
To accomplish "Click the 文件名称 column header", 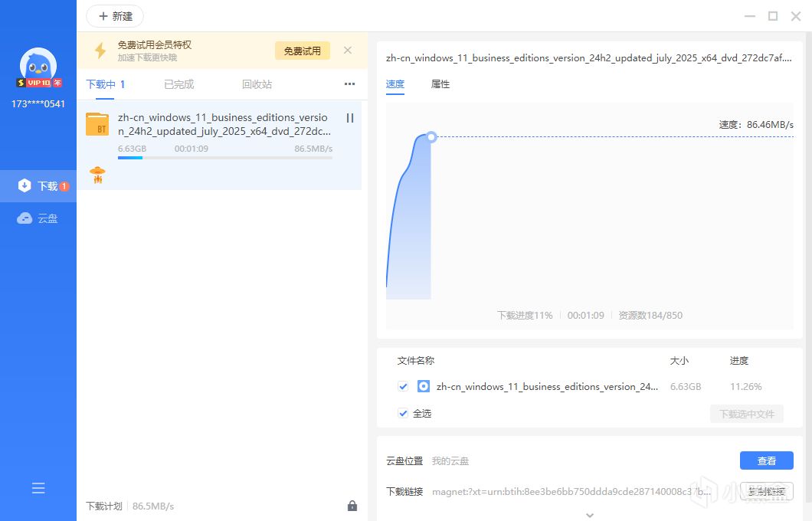I will (x=416, y=360).
